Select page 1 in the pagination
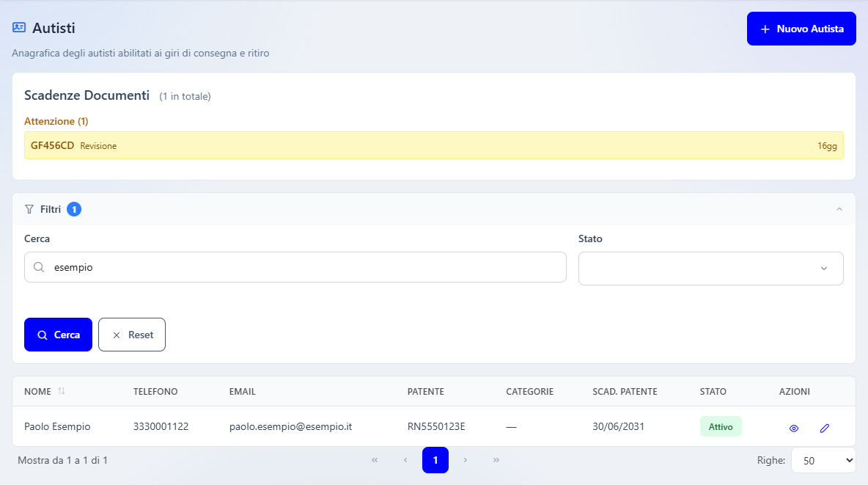 point(435,460)
